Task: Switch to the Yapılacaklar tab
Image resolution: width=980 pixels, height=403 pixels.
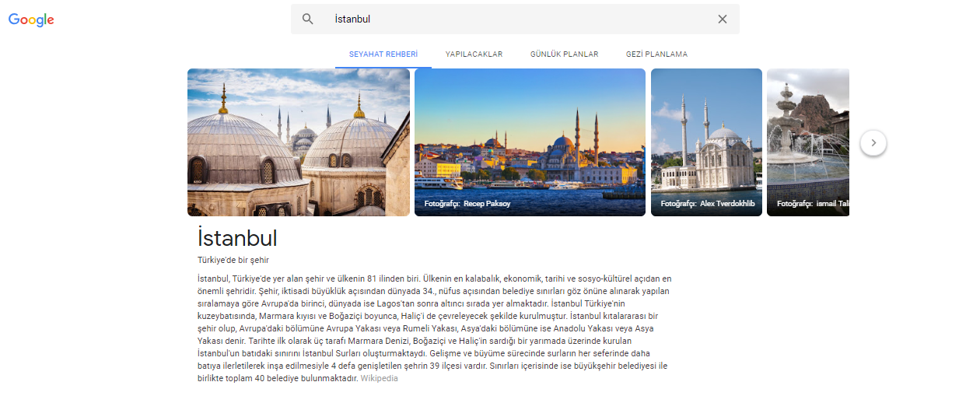Action: pyautogui.click(x=474, y=54)
